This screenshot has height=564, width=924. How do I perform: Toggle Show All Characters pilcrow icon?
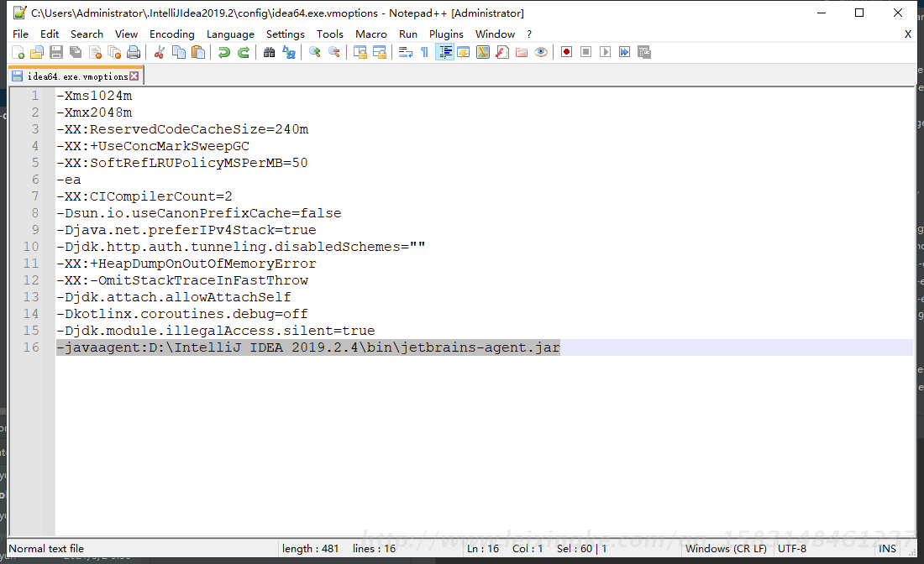[424, 52]
